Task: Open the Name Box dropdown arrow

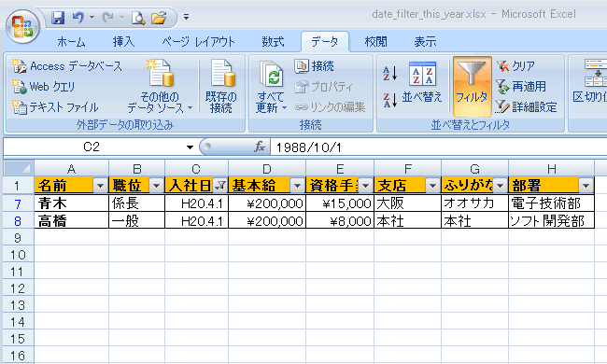Action: tap(190, 147)
